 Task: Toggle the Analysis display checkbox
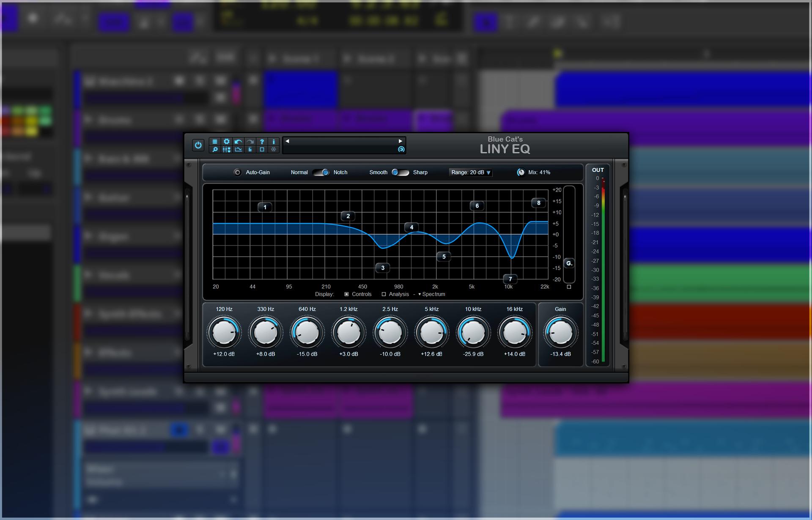click(x=384, y=294)
